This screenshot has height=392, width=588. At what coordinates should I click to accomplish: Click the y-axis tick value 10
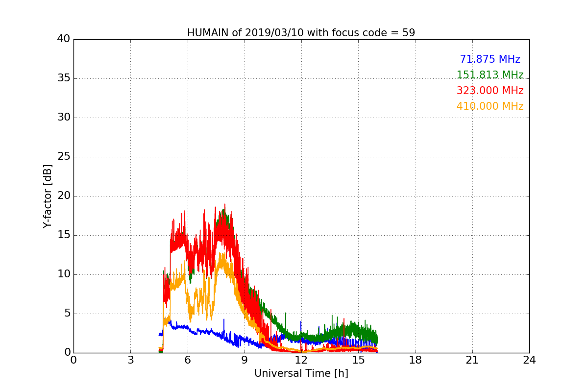click(64, 274)
